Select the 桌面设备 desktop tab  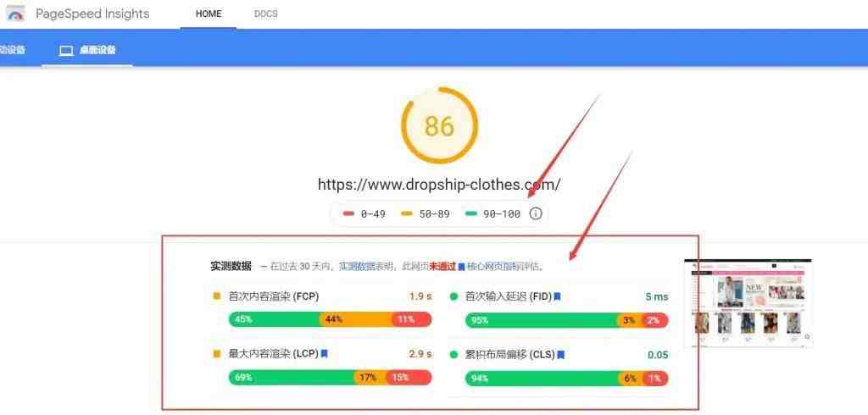click(x=87, y=50)
